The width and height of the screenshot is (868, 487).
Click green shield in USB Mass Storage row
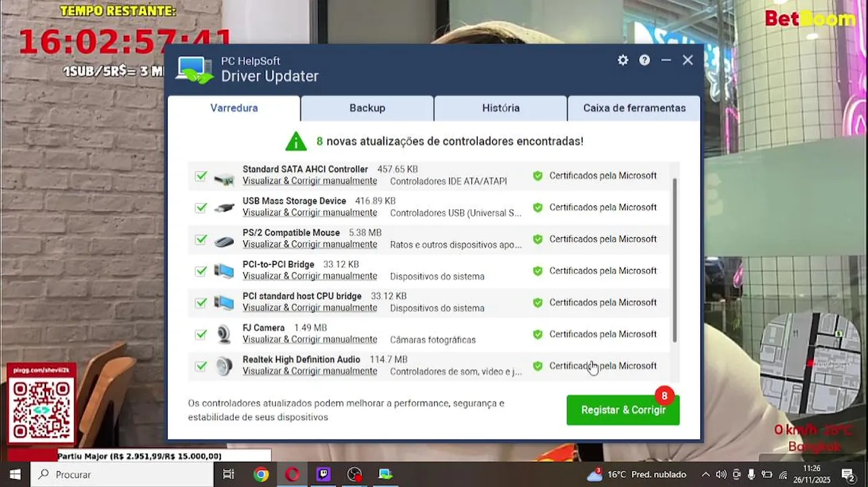tap(537, 208)
